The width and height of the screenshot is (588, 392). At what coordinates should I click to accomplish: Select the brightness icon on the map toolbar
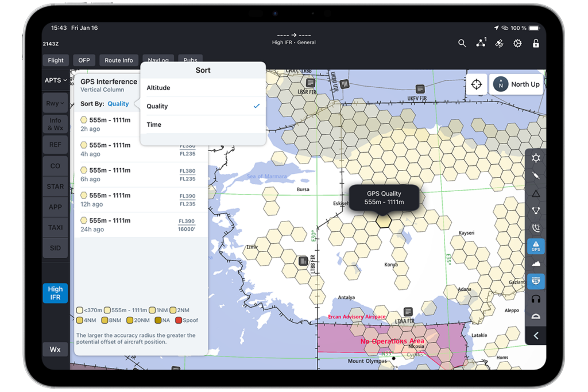pyautogui.click(x=536, y=158)
